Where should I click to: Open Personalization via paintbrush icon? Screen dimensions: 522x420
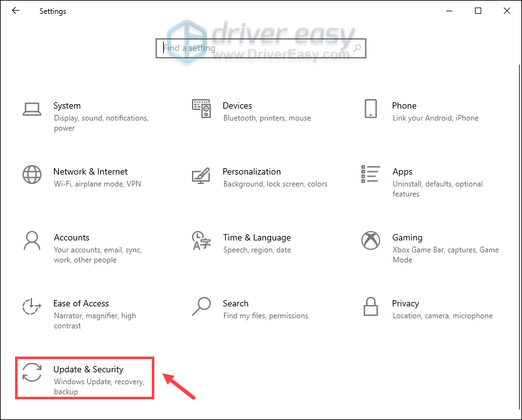click(x=201, y=175)
